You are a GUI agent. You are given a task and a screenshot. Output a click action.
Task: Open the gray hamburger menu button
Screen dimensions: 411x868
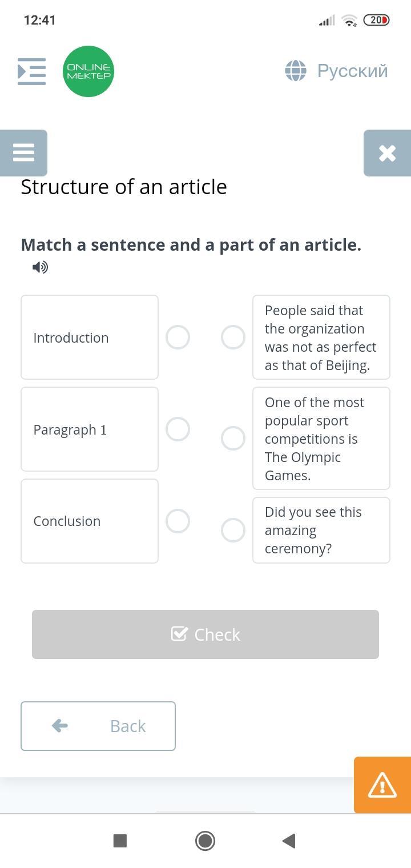(x=23, y=152)
